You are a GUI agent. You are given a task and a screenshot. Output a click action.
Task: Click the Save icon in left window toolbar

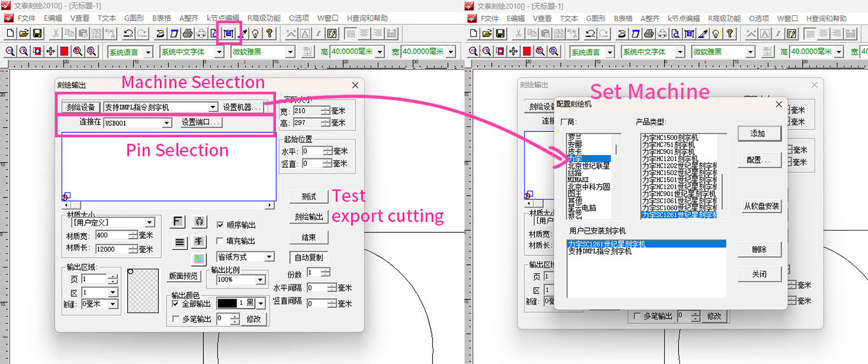36,33
